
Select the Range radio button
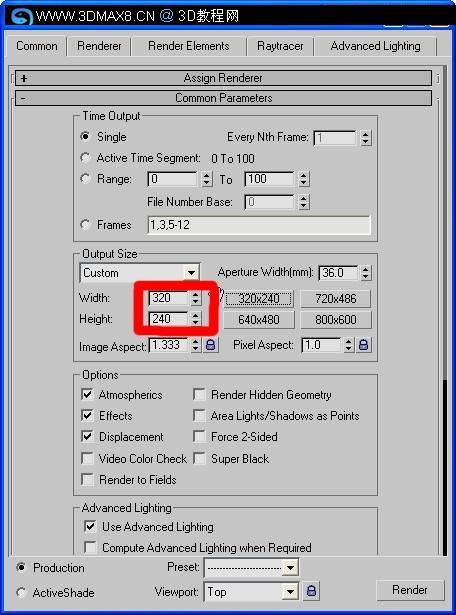pyautogui.click(x=85, y=179)
